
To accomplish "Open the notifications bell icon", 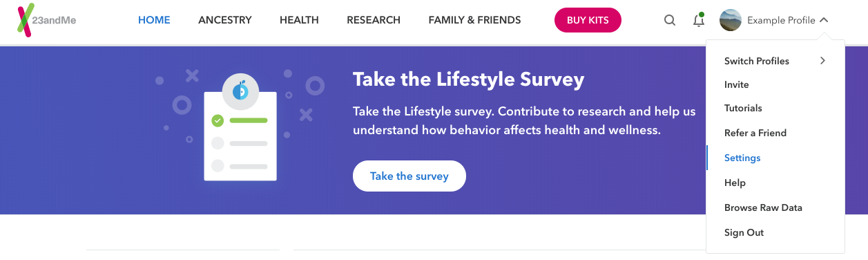I will (x=699, y=19).
